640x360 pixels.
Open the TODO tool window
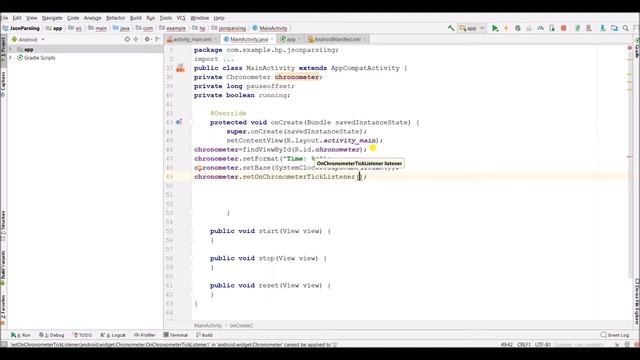(x=82, y=335)
